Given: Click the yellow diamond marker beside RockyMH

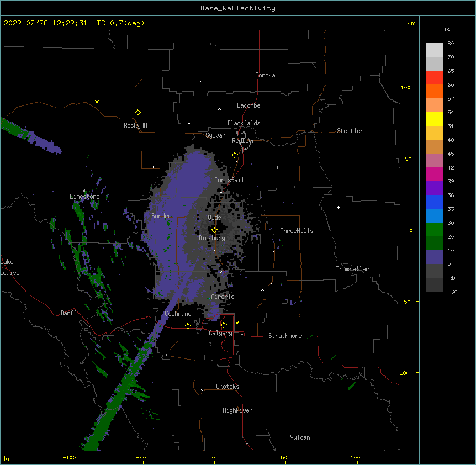Looking at the screenshot, I should [138, 113].
